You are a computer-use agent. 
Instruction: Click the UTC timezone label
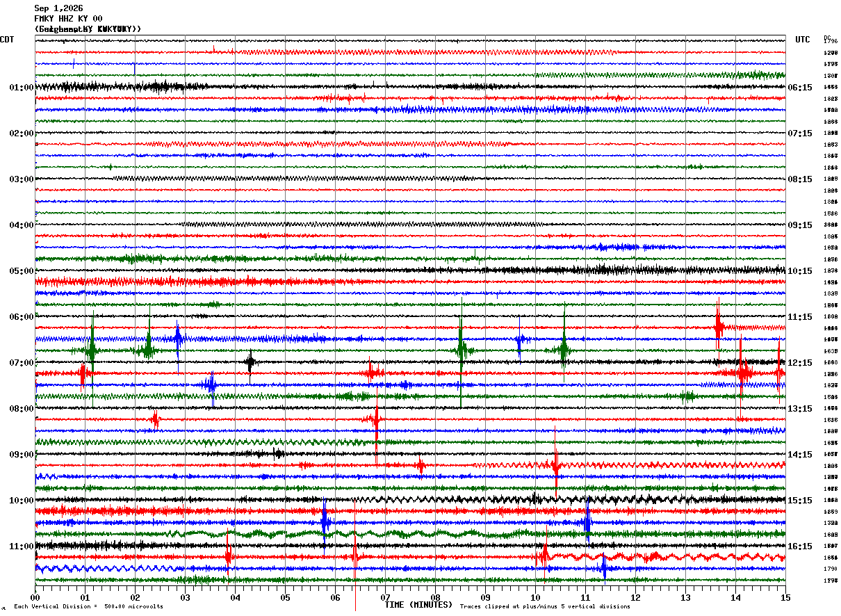click(x=803, y=40)
